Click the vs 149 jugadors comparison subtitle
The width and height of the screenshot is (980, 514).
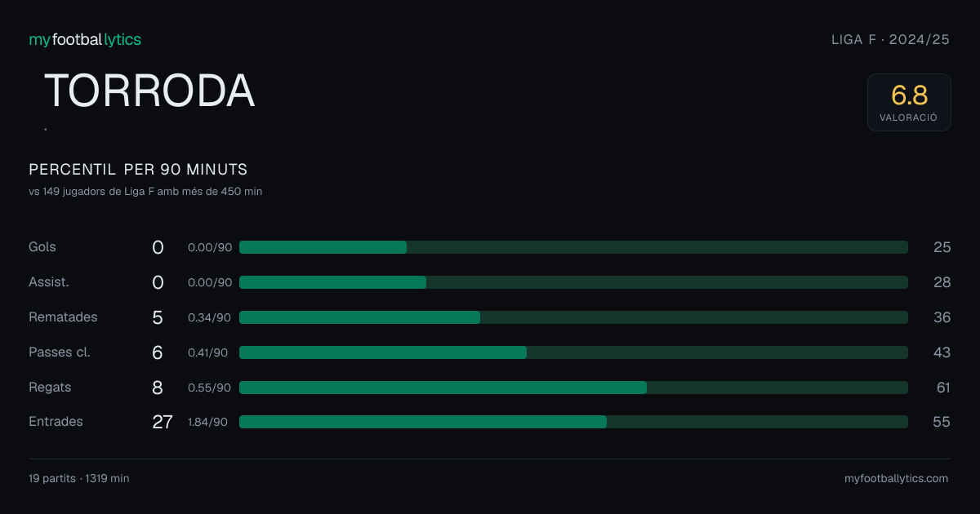click(x=145, y=192)
